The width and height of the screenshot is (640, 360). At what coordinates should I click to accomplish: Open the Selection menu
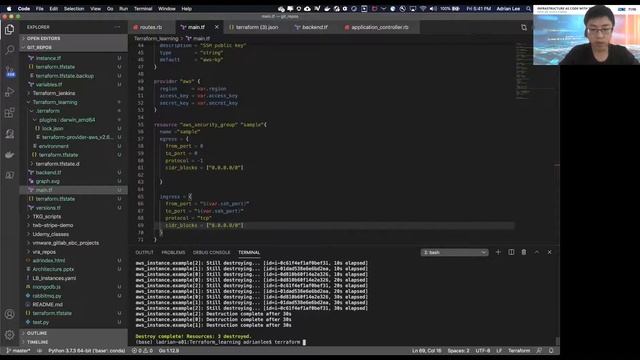(74, 9)
